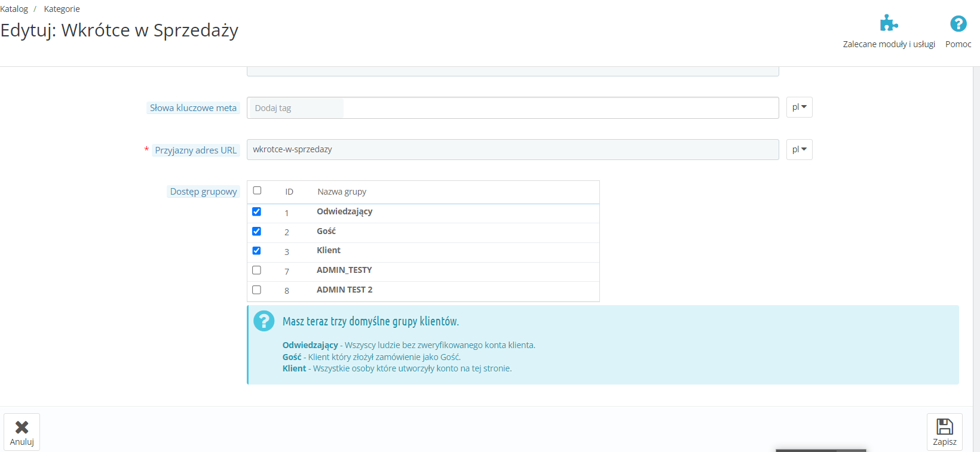Go to the Kategorie breadcrumb
The height and width of the screenshot is (452, 980).
pos(62,9)
